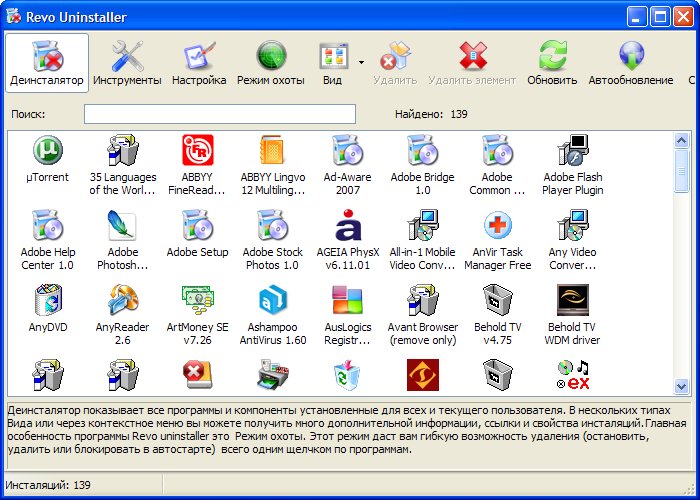Click the Обновить refresh icon
The image size is (700, 500).
(552, 62)
